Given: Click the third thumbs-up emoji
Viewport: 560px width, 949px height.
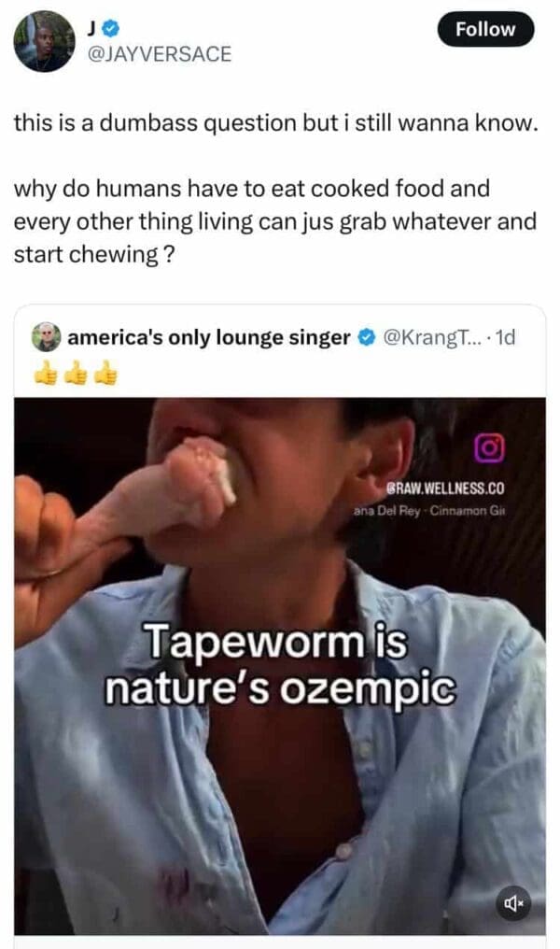Looking at the screenshot, I should pyautogui.click(x=107, y=373).
